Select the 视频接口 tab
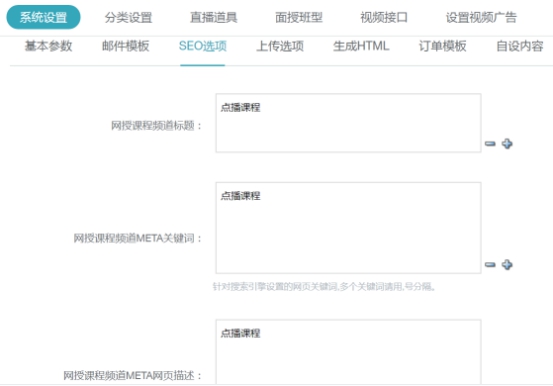553x386 pixels. click(x=384, y=17)
